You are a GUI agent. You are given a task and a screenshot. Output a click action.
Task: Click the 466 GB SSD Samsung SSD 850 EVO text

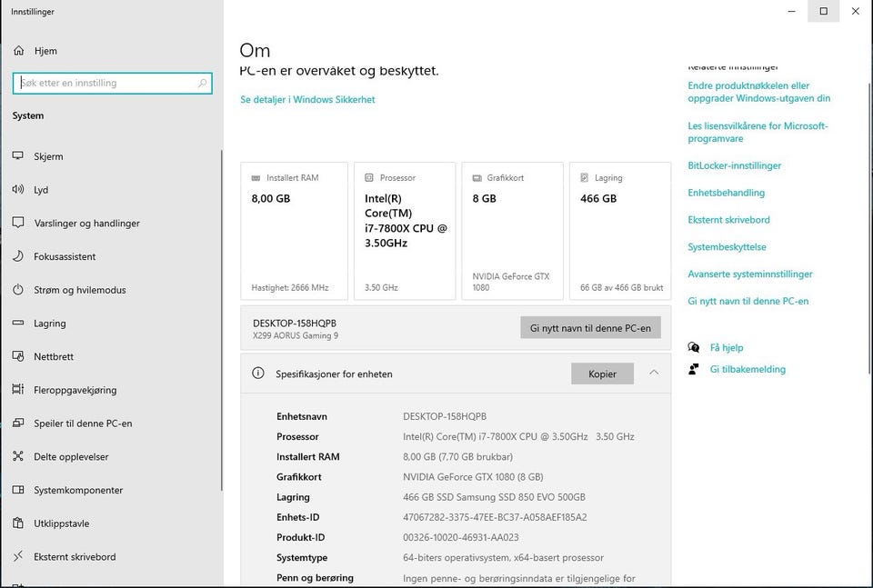point(494,497)
